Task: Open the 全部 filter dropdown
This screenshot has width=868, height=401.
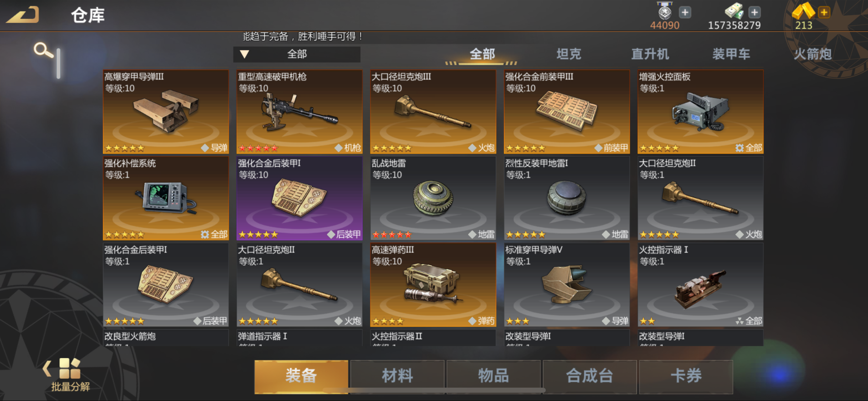Action: 297,54
